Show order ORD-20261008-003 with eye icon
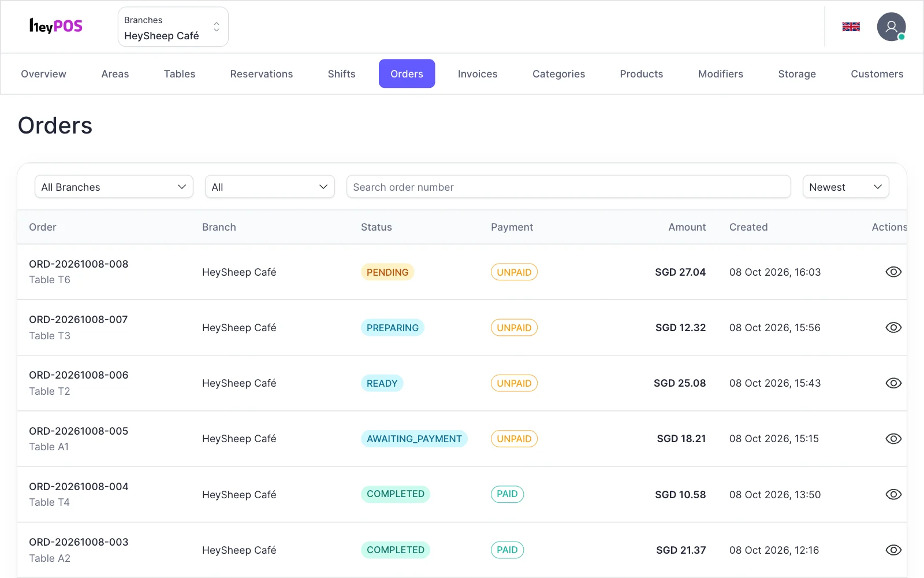Image resolution: width=924 pixels, height=578 pixels. coord(893,550)
